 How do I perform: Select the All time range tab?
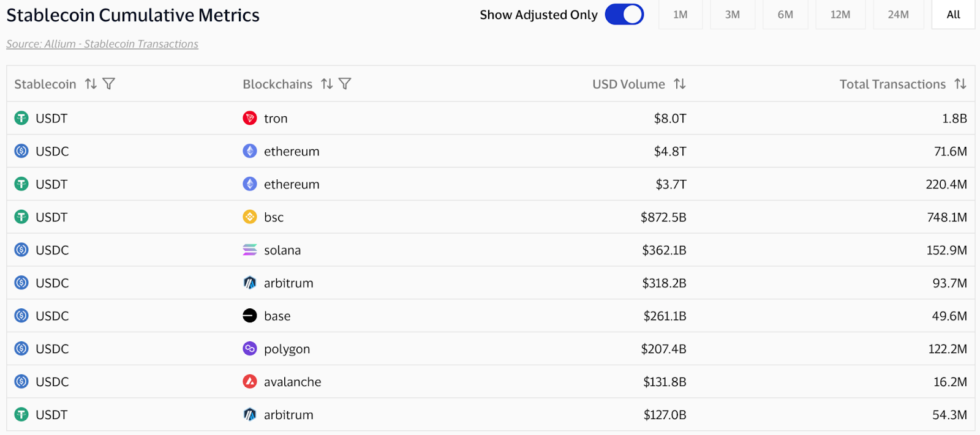[953, 15]
